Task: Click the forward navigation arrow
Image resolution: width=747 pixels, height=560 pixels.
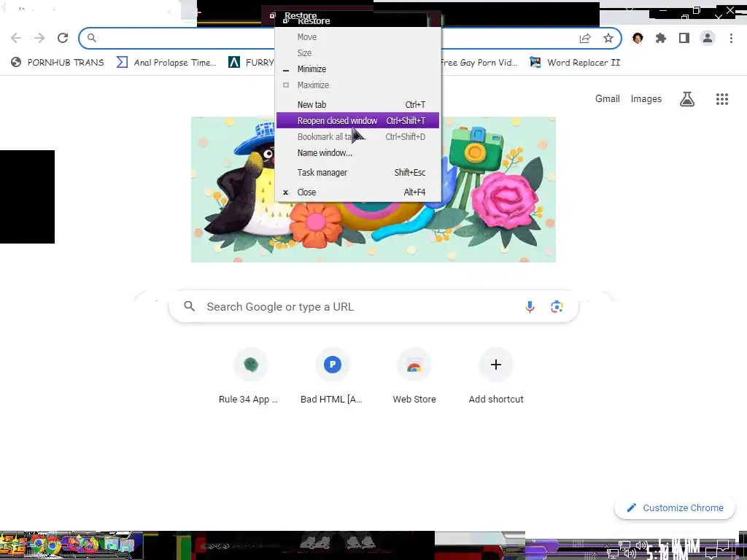Action: click(x=39, y=38)
